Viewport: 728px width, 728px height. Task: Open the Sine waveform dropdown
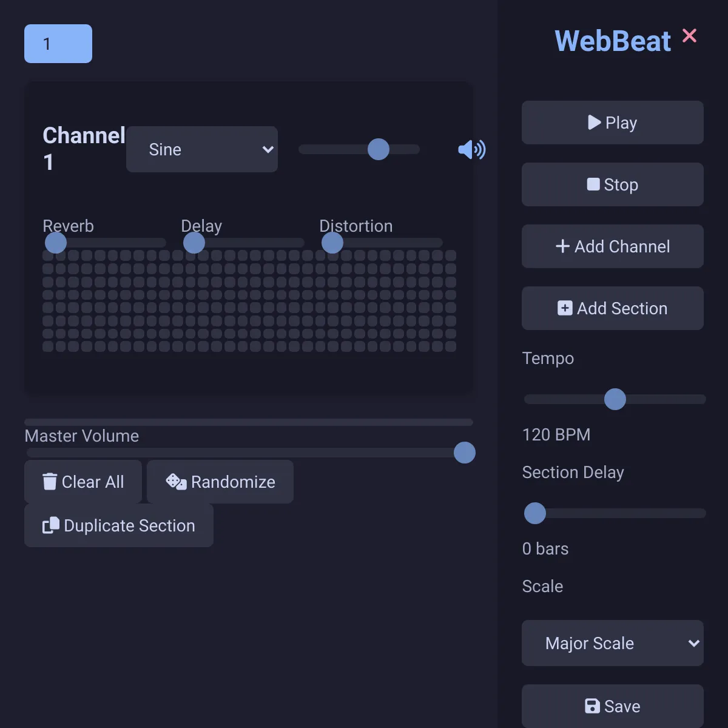202,149
